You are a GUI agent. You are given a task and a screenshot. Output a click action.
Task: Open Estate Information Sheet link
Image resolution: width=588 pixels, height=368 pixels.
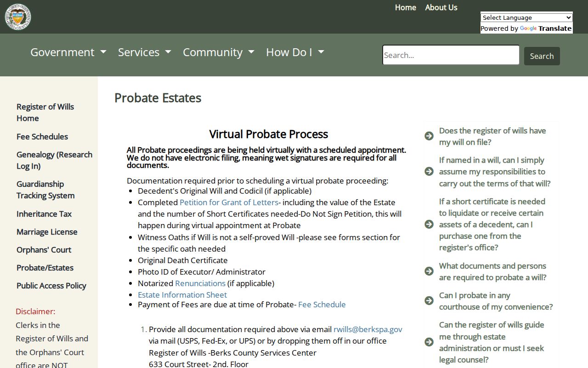pyautogui.click(x=182, y=295)
